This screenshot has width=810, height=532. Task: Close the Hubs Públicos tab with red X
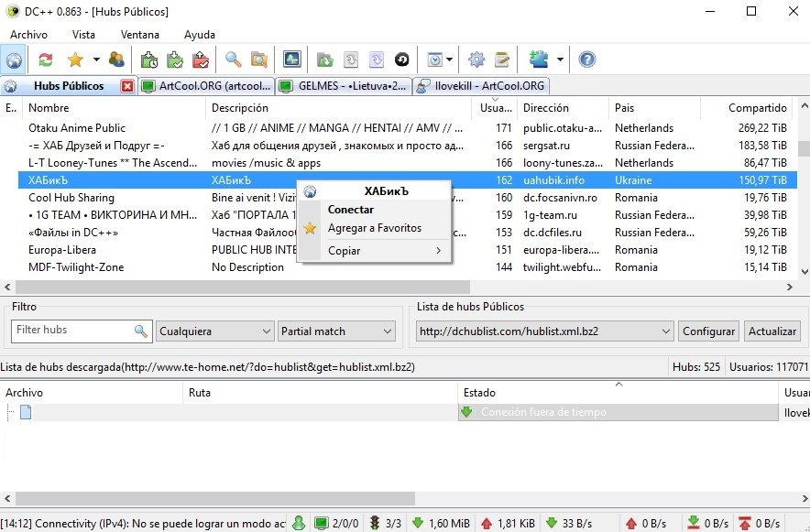pos(127,86)
